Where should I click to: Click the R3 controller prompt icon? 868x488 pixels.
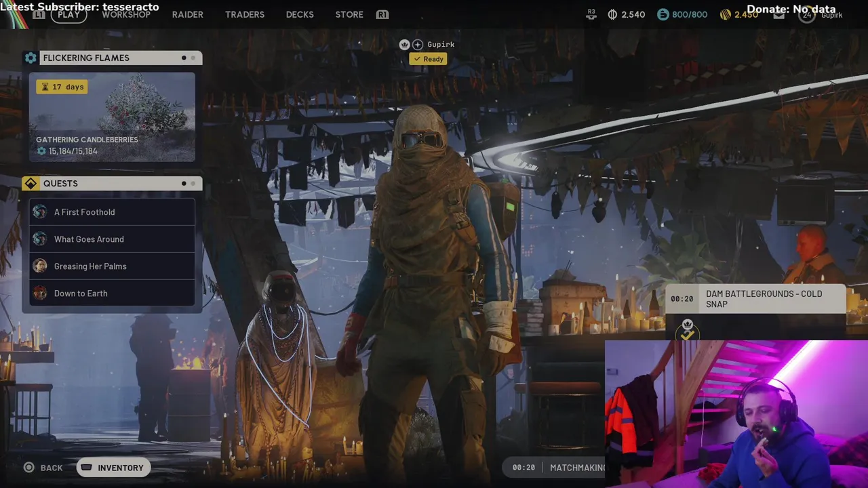592,14
